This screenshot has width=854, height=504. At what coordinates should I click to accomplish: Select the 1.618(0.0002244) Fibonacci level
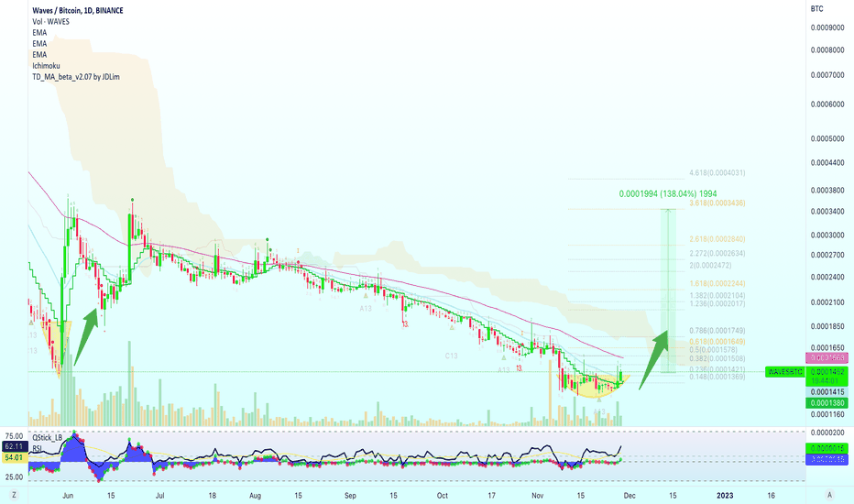pyautogui.click(x=717, y=283)
